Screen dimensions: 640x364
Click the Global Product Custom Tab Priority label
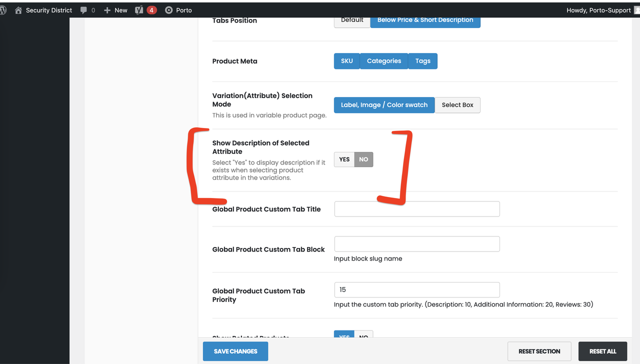click(x=258, y=295)
